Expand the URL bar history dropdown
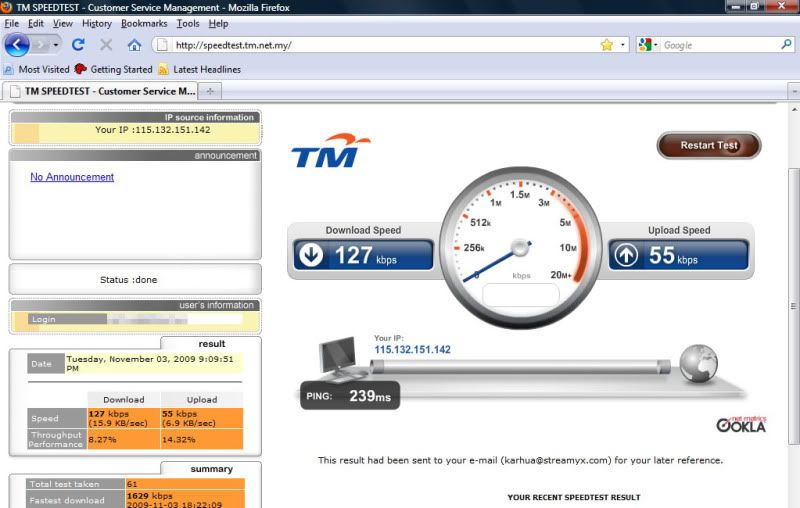Image resolution: width=800 pixels, height=508 pixels. [x=623, y=45]
